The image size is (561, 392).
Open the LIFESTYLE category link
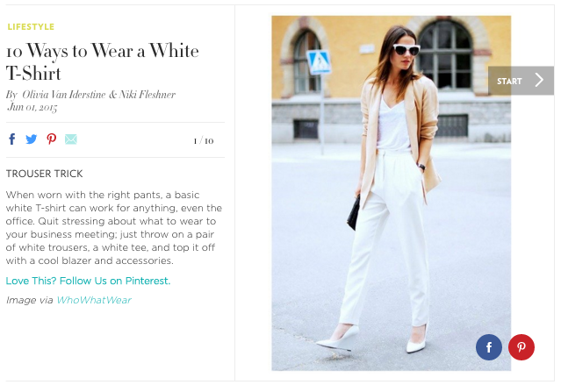[x=31, y=27]
